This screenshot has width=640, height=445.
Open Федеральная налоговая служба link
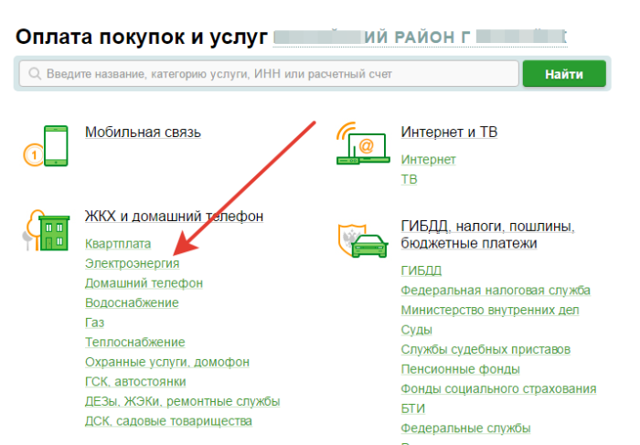click(496, 290)
